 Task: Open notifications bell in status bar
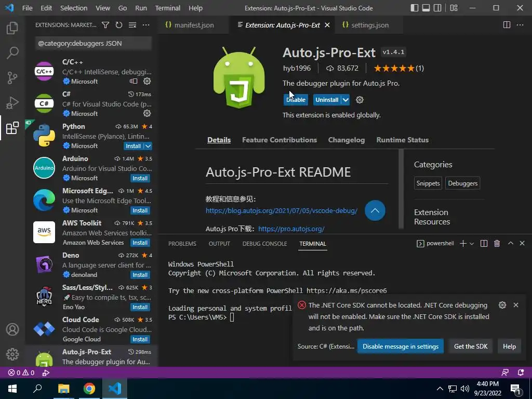point(521,373)
